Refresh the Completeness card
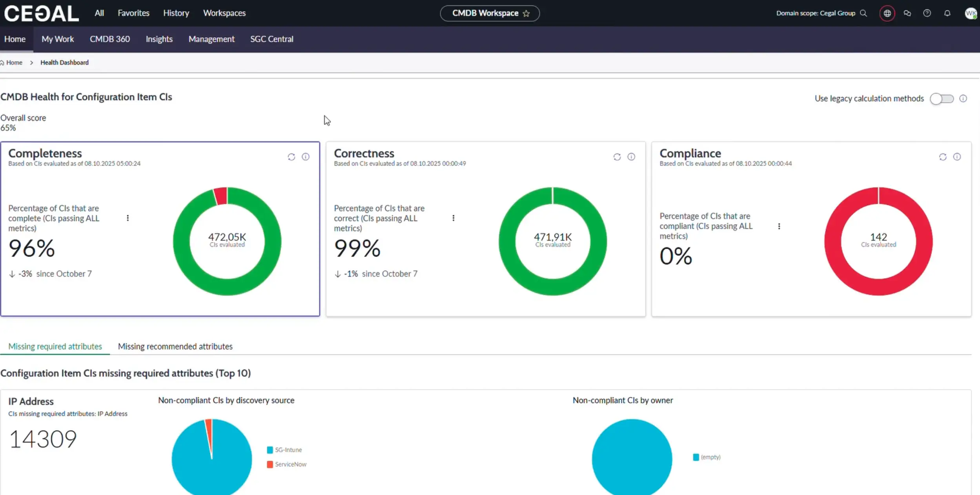This screenshot has height=495, width=980. pos(291,157)
